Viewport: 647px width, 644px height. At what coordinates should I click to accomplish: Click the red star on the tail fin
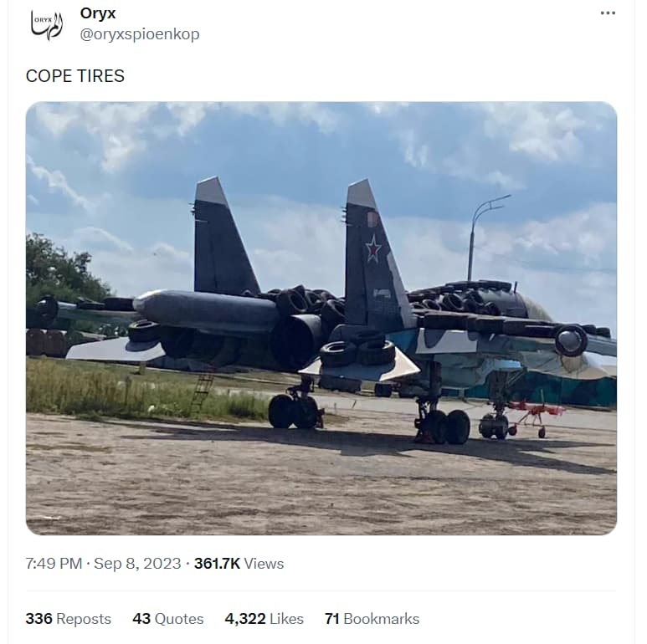[x=373, y=248]
